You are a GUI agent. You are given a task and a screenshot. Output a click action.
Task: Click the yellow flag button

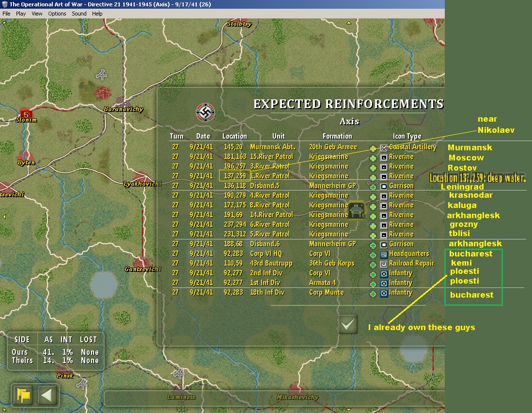(x=23, y=395)
